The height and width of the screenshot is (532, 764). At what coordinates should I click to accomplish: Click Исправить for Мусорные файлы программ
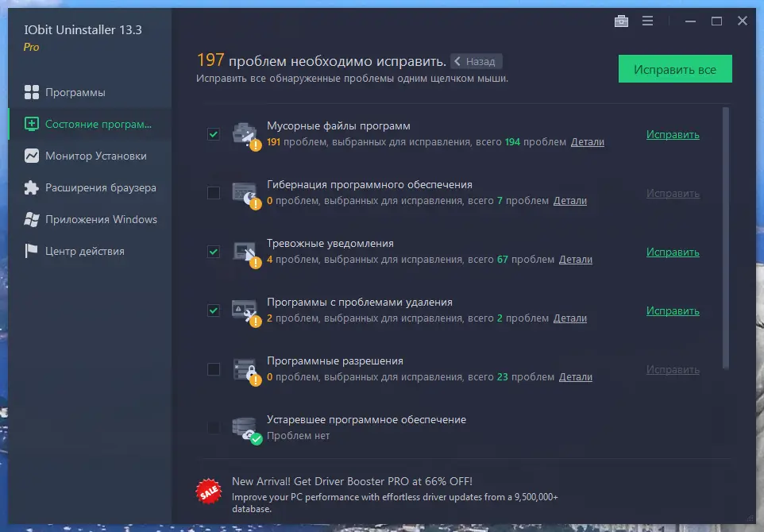(x=673, y=134)
